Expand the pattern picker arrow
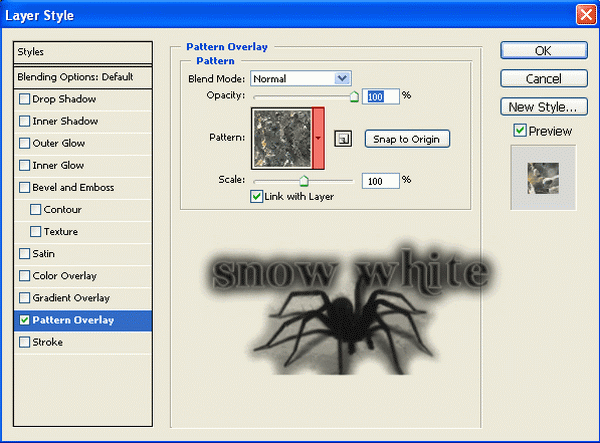This screenshot has width=600, height=443. pyautogui.click(x=319, y=139)
